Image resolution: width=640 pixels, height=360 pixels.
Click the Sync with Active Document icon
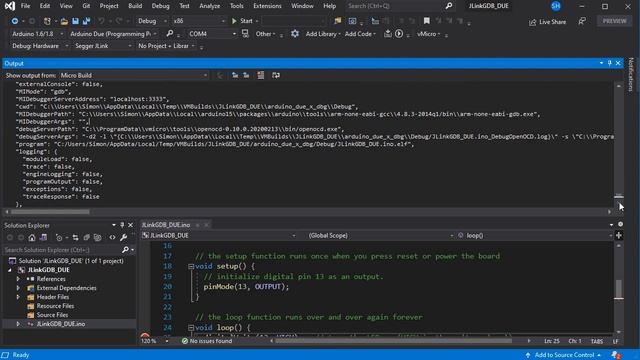tap(76, 237)
